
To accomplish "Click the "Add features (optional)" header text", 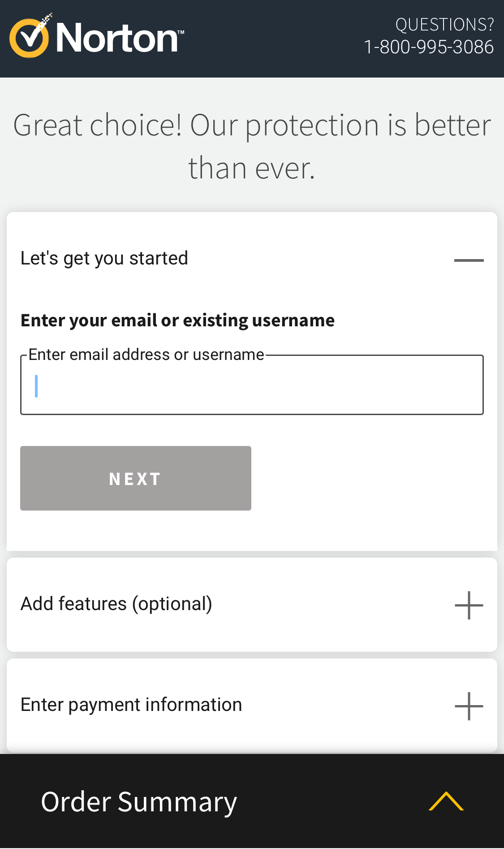I will click(116, 603).
